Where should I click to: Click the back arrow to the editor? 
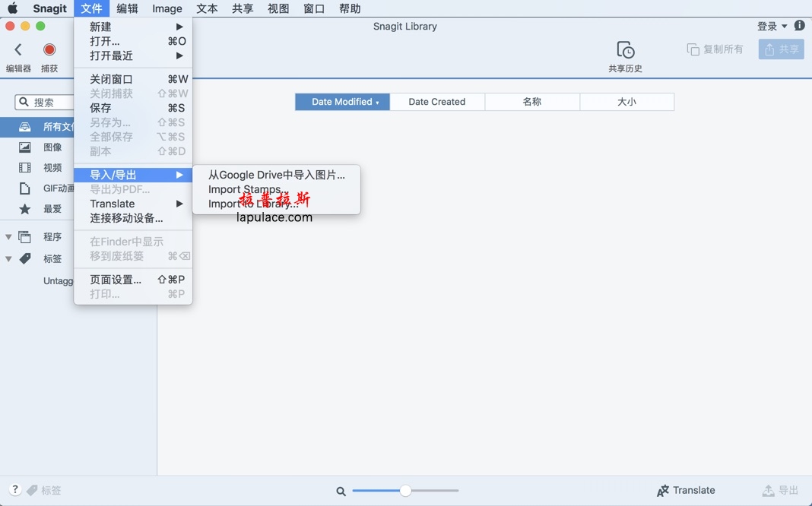[18, 49]
